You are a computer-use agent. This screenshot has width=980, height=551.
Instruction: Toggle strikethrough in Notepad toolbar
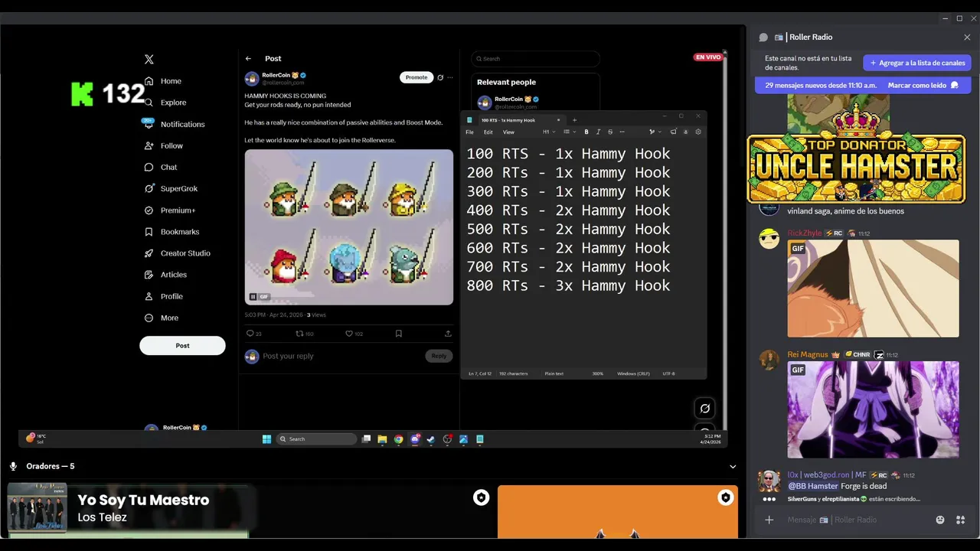point(610,132)
